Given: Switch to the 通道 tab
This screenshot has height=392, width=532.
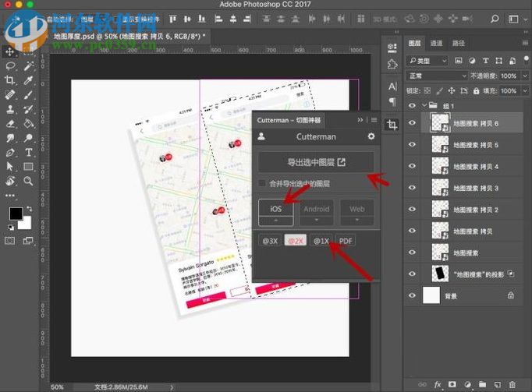Looking at the screenshot, I should (x=436, y=43).
